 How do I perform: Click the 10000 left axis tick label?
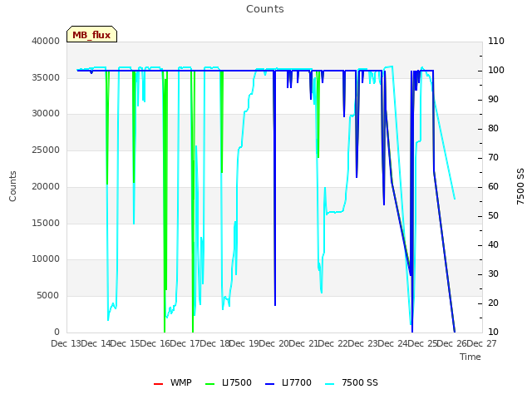[46, 259]
